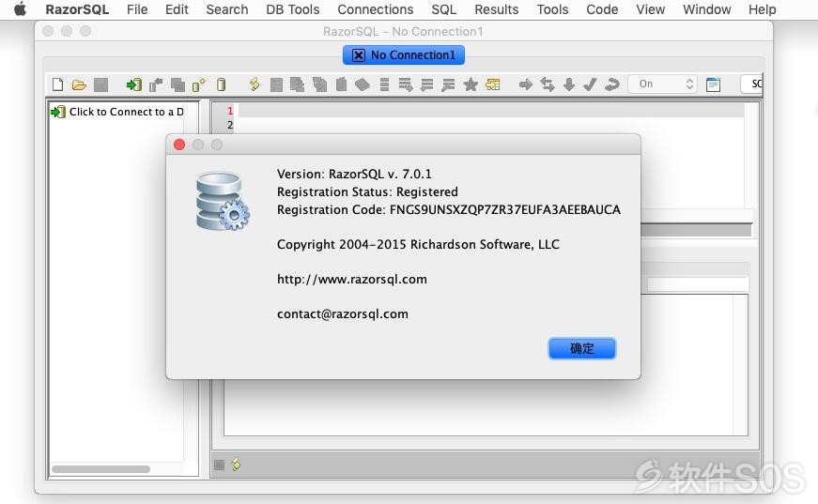
Task: Click the X icon on No Connection1 tab
Action: 359,55
